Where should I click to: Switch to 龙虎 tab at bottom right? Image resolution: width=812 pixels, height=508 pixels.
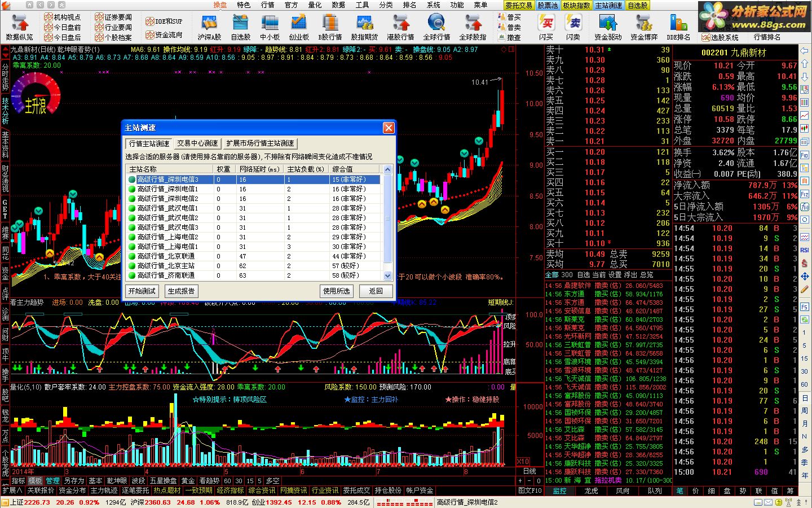[x=591, y=491]
